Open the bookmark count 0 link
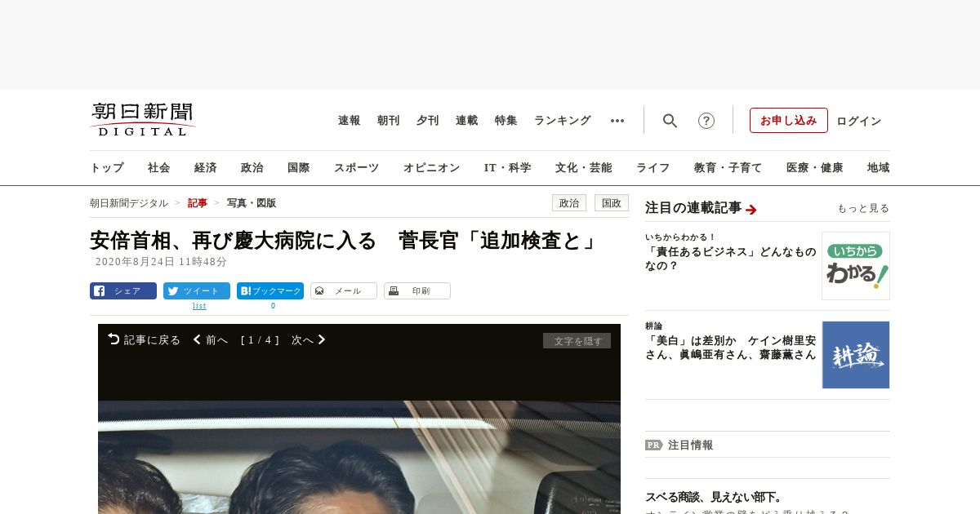The image size is (980, 514). 273,306
